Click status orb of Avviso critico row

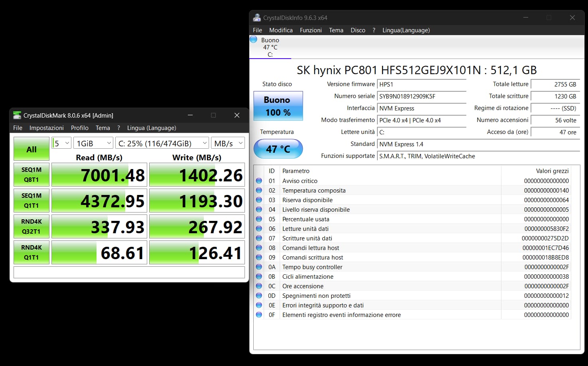tap(259, 181)
